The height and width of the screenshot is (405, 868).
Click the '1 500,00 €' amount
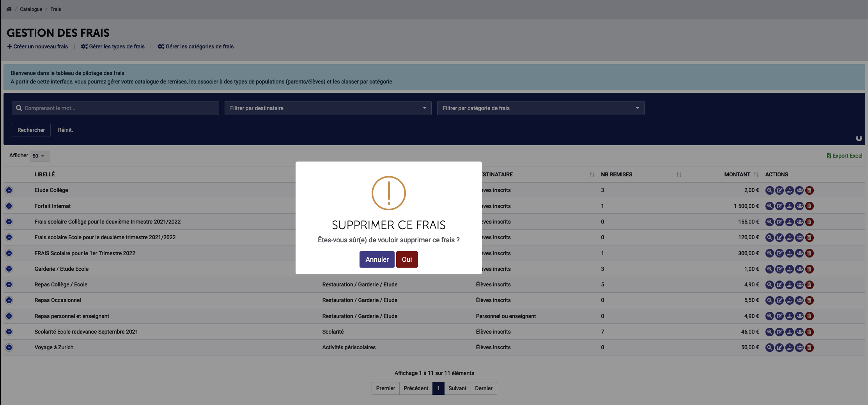746,206
